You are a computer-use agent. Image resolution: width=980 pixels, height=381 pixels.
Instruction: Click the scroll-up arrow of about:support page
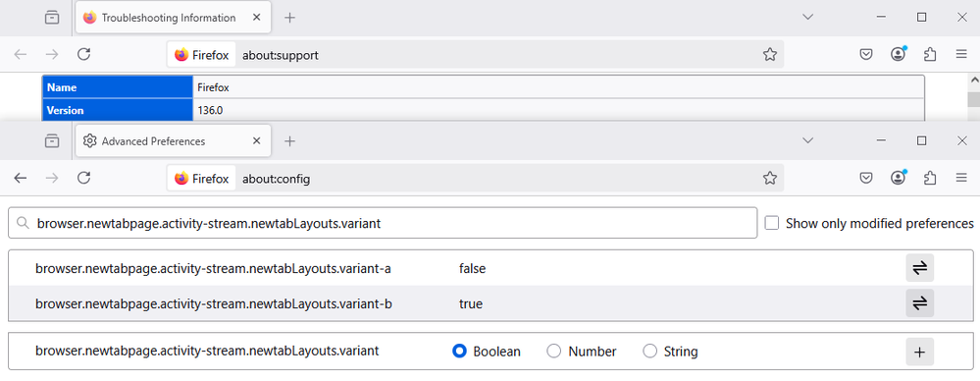click(x=974, y=81)
